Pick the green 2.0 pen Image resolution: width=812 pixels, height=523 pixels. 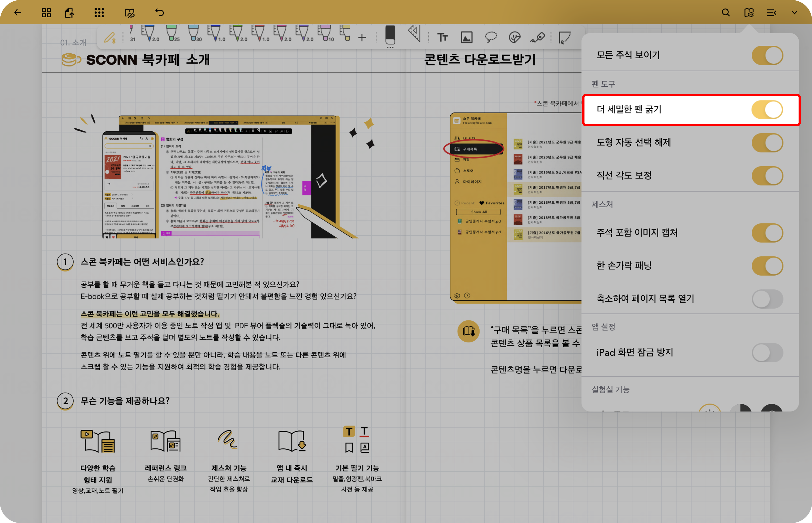[x=238, y=34]
